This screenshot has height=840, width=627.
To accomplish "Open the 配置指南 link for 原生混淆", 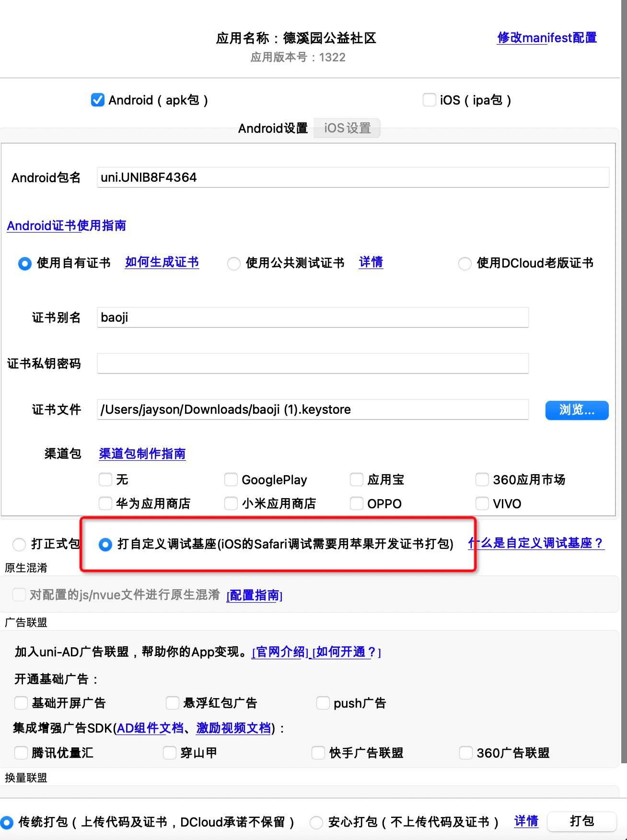I will (x=255, y=595).
